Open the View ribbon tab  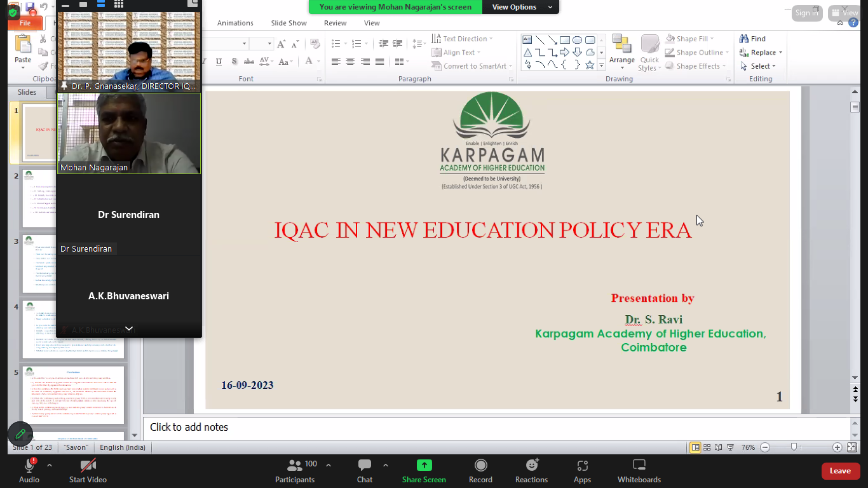372,23
